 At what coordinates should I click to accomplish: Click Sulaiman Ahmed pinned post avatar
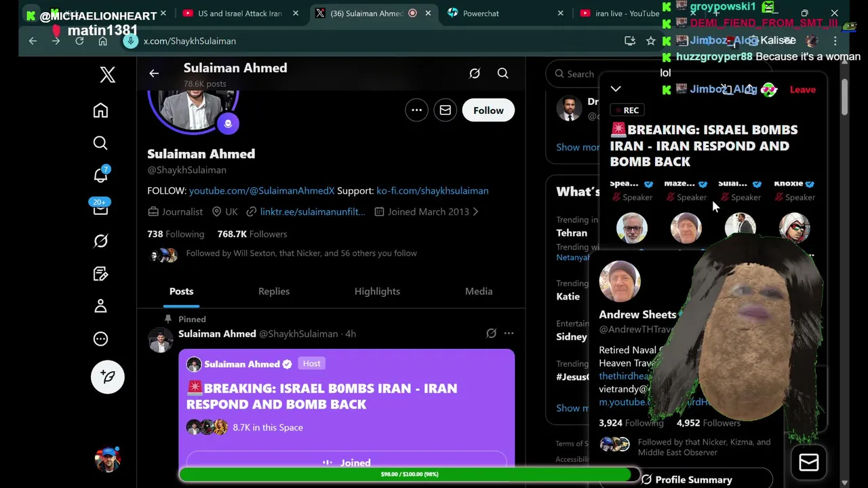tap(161, 340)
